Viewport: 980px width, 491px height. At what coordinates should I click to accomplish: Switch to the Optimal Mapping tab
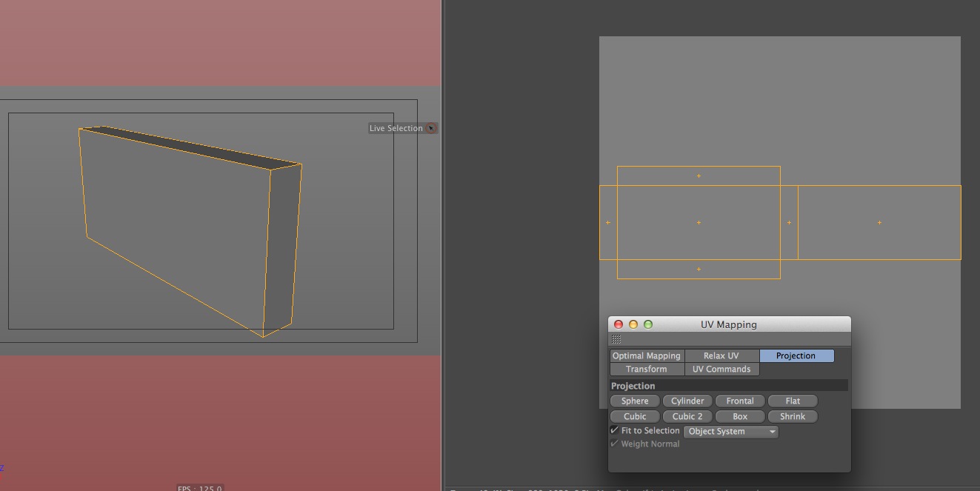click(647, 356)
